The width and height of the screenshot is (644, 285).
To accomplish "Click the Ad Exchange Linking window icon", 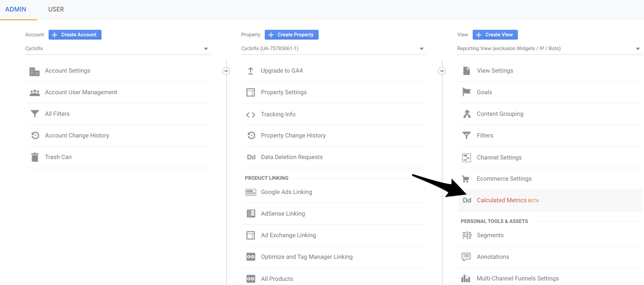I will coord(251,235).
